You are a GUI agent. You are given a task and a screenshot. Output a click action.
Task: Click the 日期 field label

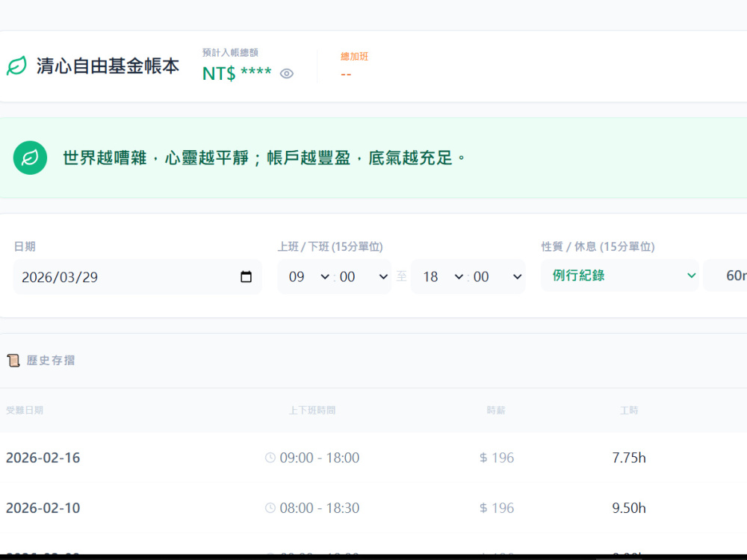point(25,246)
